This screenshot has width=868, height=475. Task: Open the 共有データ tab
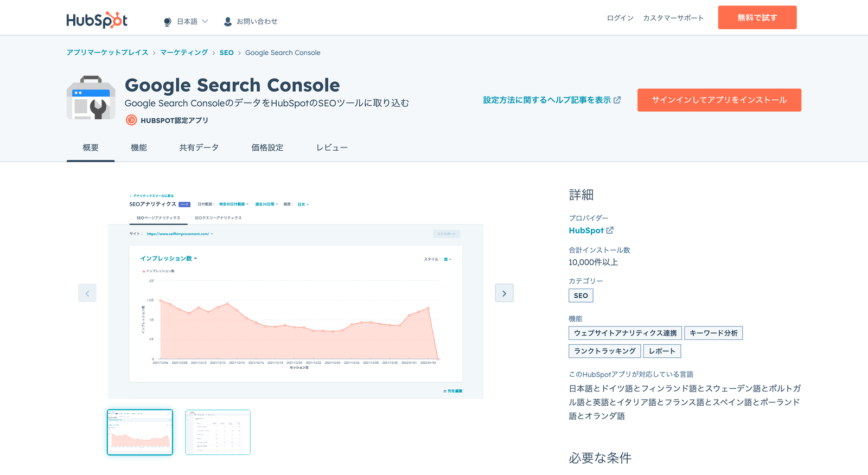tap(199, 147)
